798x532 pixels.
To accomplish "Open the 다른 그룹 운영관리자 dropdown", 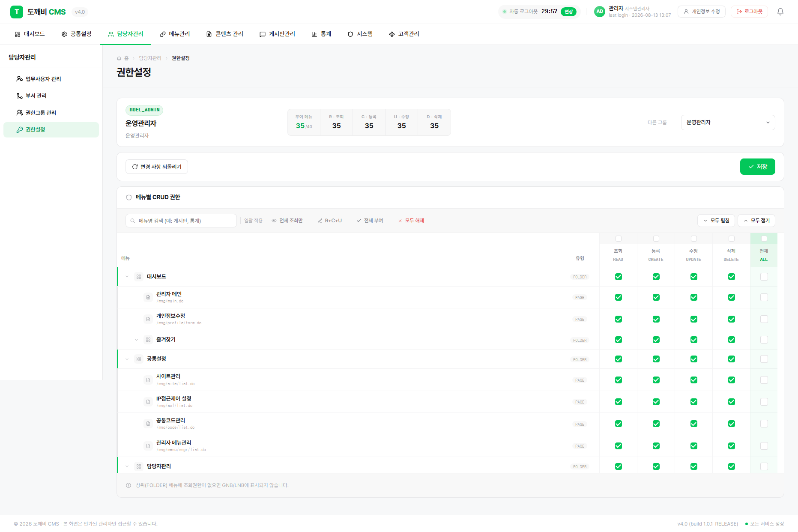I will (x=728, y=123).
